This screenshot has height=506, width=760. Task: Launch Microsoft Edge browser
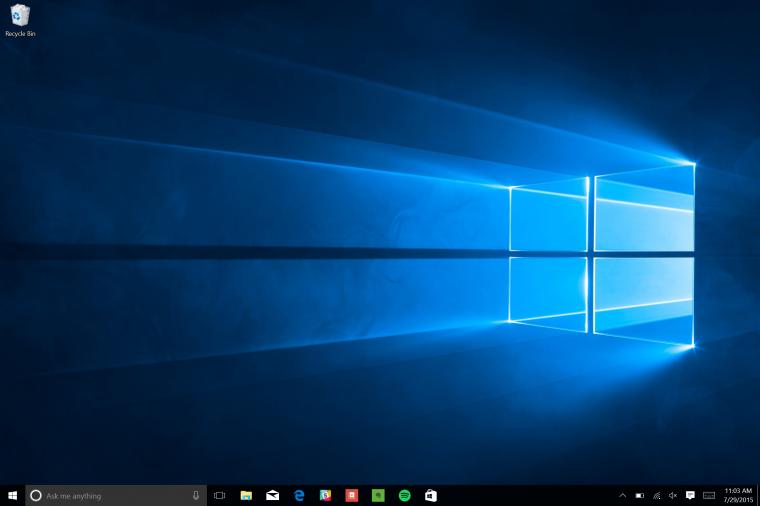(x=299, y=495)
